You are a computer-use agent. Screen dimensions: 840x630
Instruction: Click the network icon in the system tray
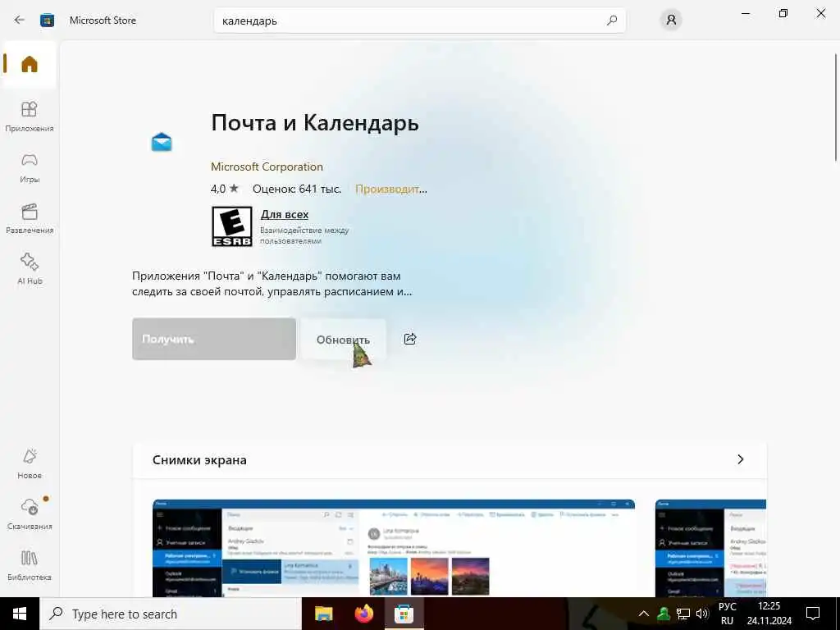(x=683, y=614)
